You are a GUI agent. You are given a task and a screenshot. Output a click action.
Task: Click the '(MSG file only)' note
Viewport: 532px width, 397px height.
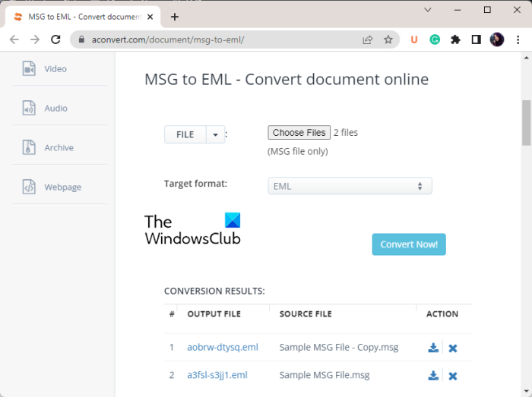tap(298, 151)
